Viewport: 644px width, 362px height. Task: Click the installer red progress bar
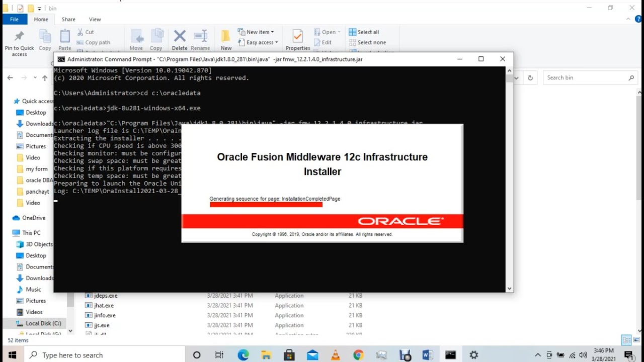coord(266,205)
